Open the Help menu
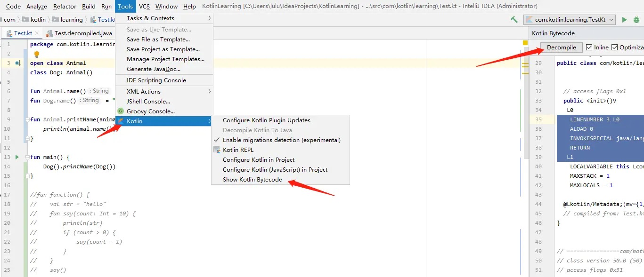 (x=189, y=6)
